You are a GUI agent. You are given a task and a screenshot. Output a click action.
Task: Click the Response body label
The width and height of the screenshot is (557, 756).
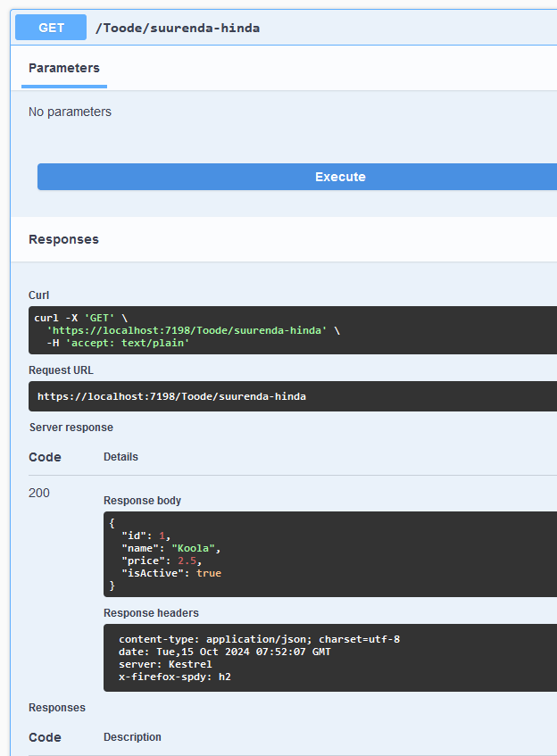[x=142, y=501]
